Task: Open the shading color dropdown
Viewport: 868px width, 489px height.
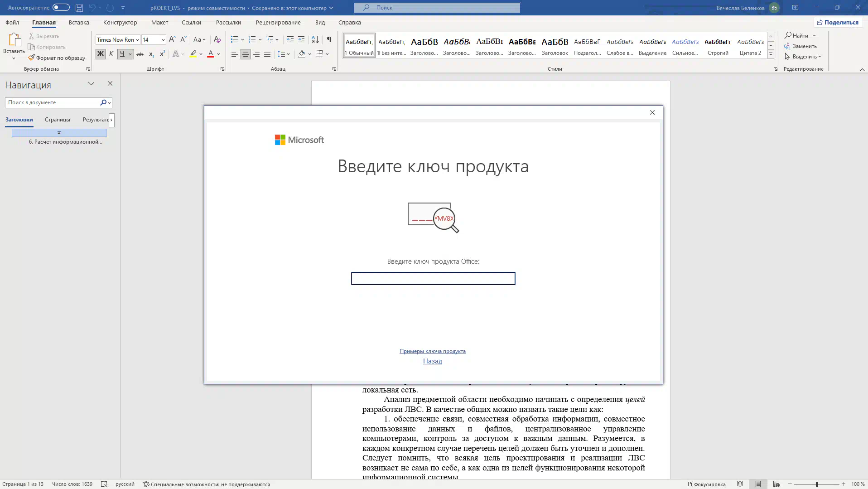Action: (310, 54)
